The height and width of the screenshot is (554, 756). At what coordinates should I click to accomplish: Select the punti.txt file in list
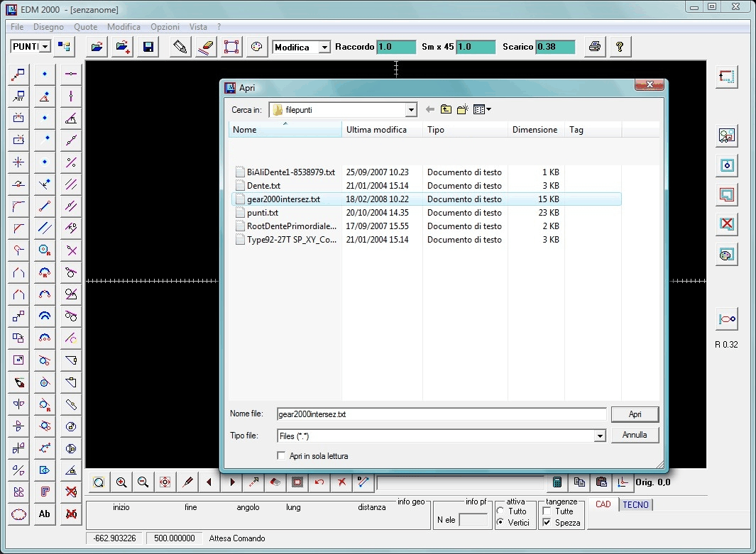(263, 213)
